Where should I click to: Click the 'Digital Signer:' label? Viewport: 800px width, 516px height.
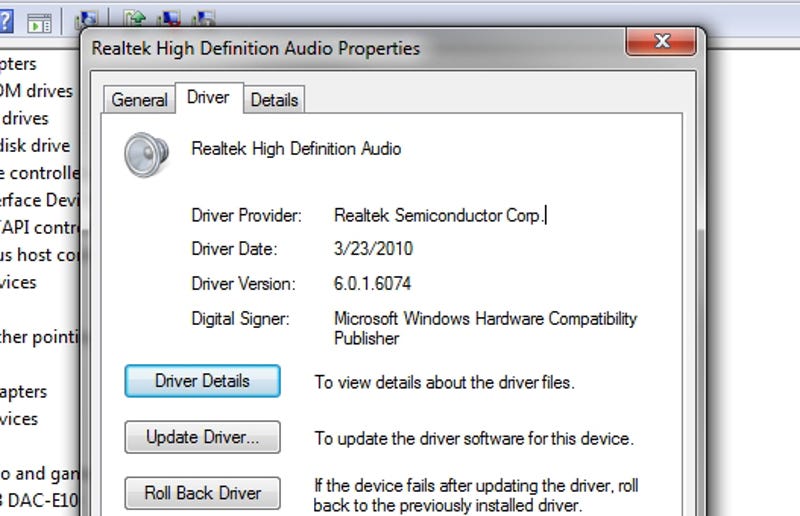pyautogui.click(x=240, y=319)
